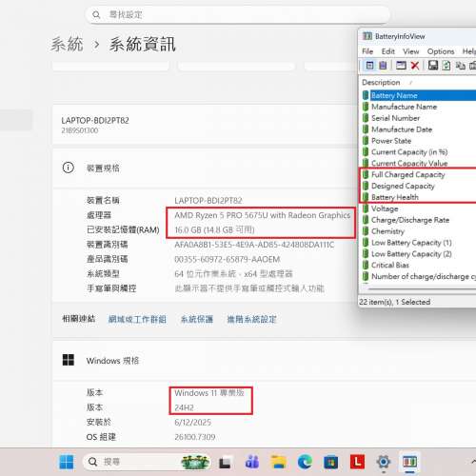Launch Microsoft Edge from the taskbar
Viewport: 476px width, 476px height.
pos(305,462)
